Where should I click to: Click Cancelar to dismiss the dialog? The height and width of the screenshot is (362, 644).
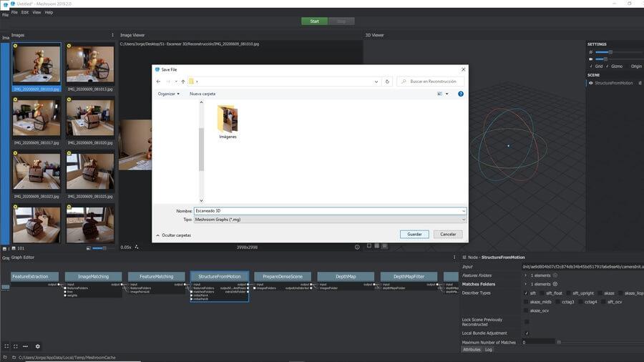[x=448, y=234]
